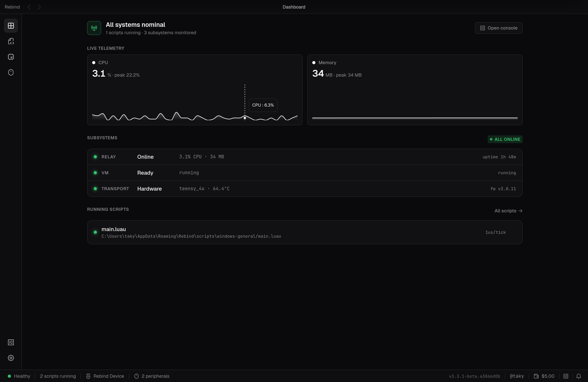The width and height of the screenshot is (588, 382).
Task: Click the white dot next to Memory
Action: click(x=314, y=63)
